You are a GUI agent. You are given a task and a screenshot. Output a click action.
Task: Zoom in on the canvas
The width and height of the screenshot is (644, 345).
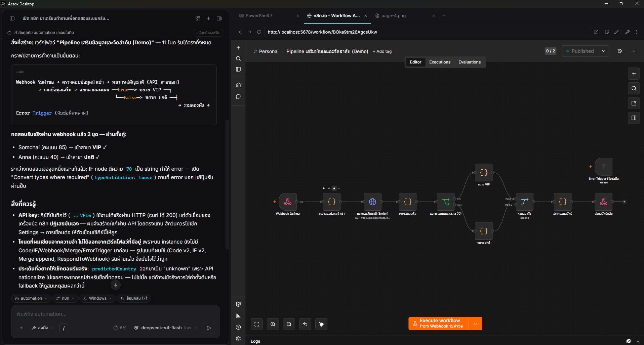(273, 324)
